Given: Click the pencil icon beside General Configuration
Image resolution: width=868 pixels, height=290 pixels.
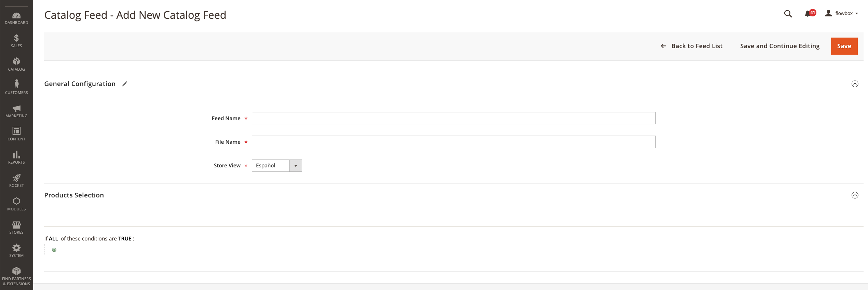Looking at the screenshot, I should [125, 84].
